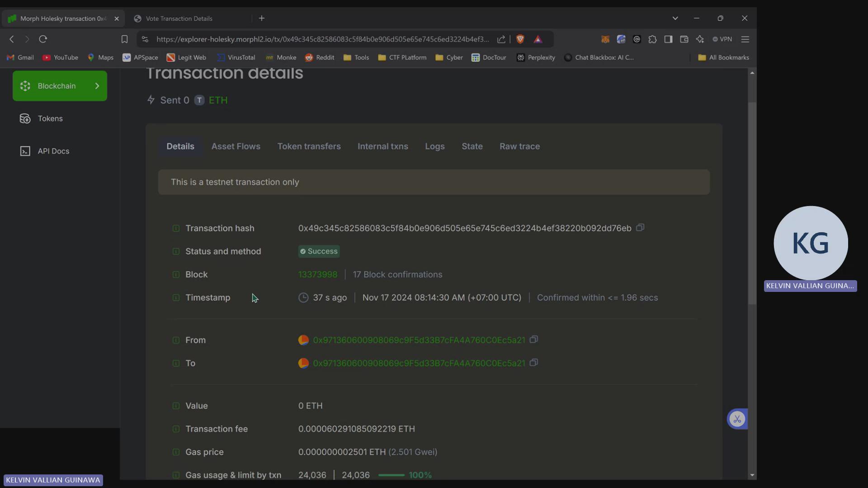
Task: Open the Reddit bookmark
Action: [320, 57]
